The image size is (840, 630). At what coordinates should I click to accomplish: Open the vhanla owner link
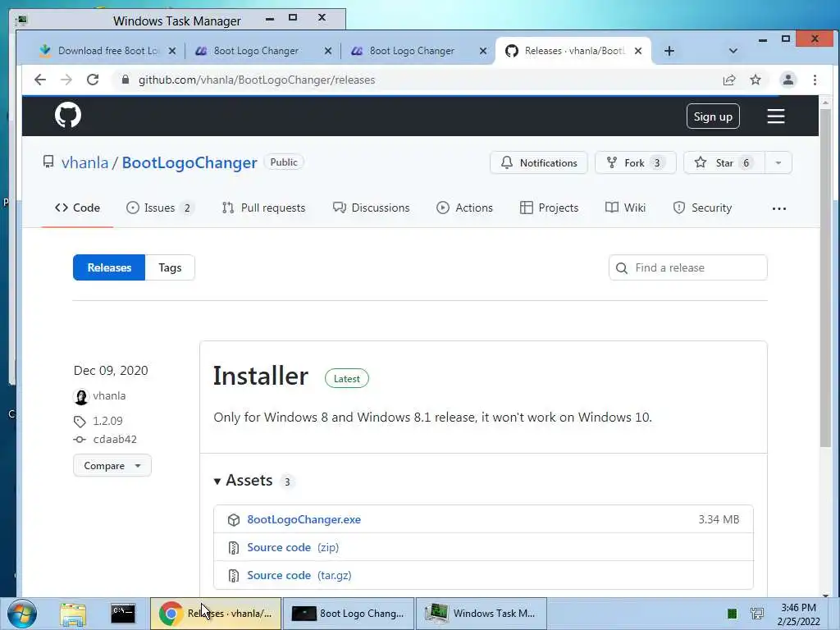pyautogui.click(x=84, y=162)
